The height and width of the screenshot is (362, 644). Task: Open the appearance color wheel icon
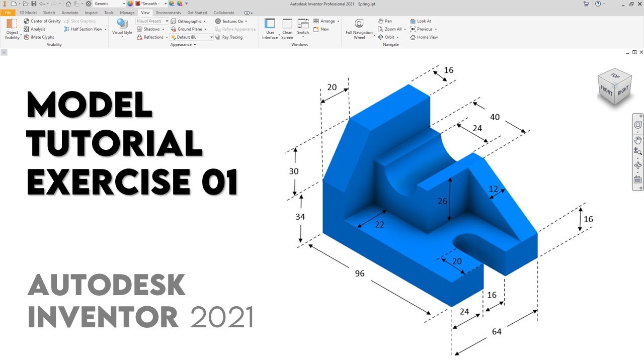[x=130, y=4]
